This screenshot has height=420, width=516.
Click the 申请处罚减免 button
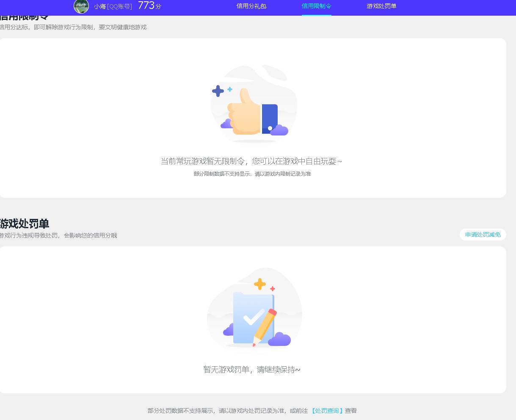pos(483,234)
